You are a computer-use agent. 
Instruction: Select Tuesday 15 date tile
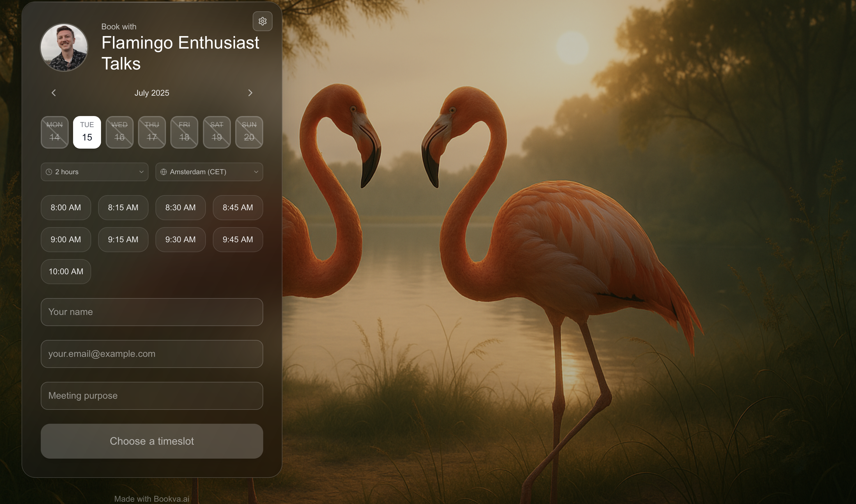(x=87, y=132)
